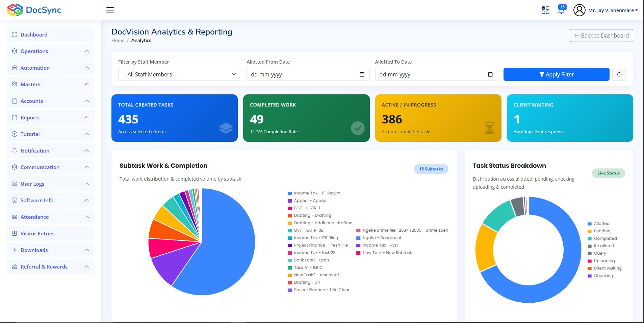Open the apps grid icon in header
The image size is (644, 323).
545,10
